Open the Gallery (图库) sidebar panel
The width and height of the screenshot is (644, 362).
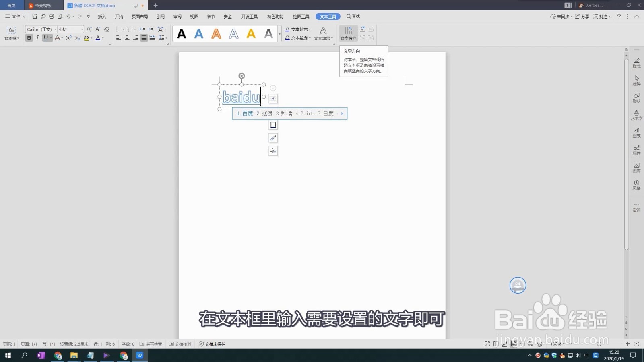point(636,168)
